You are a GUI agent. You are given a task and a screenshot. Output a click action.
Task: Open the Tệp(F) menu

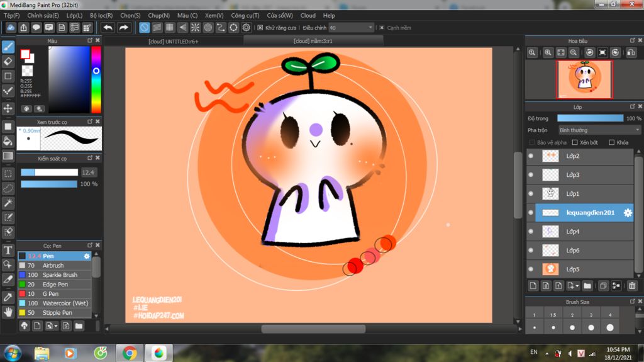coord(11,15)
